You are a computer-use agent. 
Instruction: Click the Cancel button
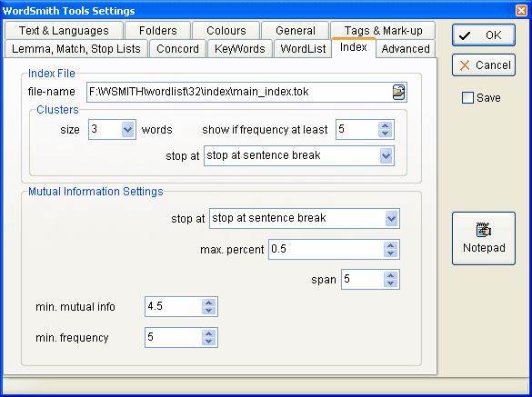pos(484,65)
